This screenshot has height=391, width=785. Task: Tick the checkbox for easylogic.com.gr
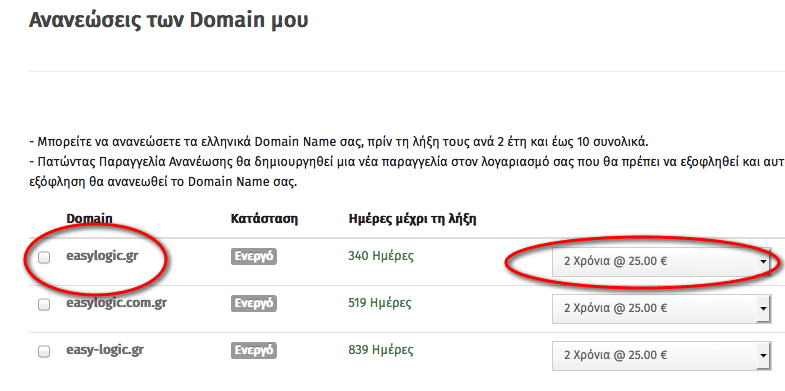44,304
